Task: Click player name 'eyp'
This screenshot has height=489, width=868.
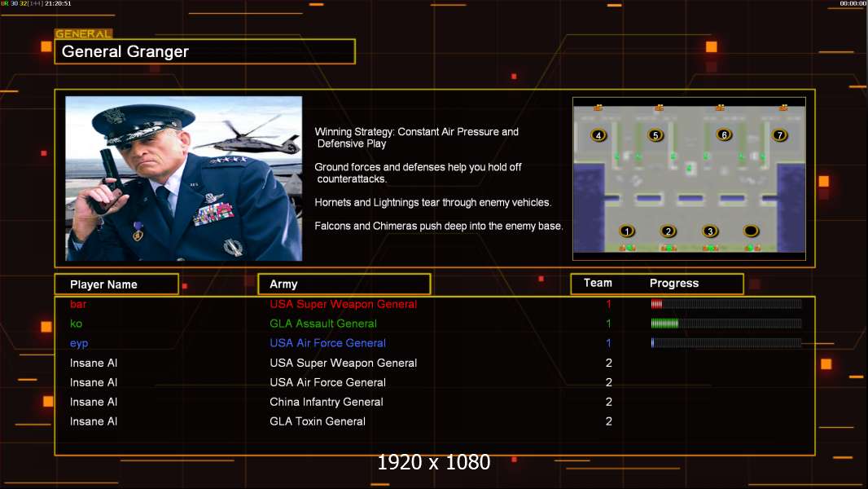Action: pyautogui.click(x=79, y=343)
